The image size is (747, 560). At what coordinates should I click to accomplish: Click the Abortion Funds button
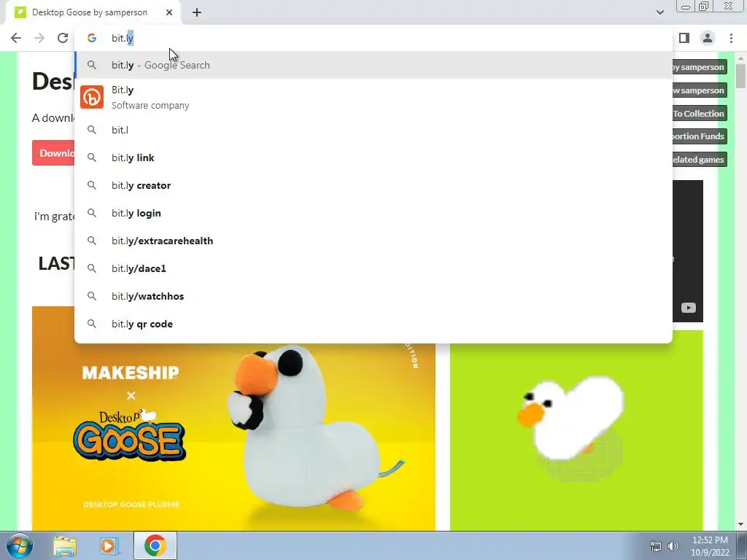(700, 136)
